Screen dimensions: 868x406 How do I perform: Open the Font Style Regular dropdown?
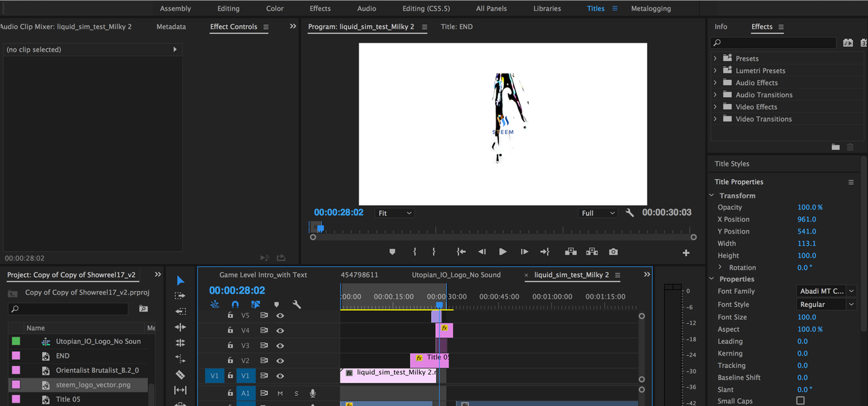coord(826,304)
